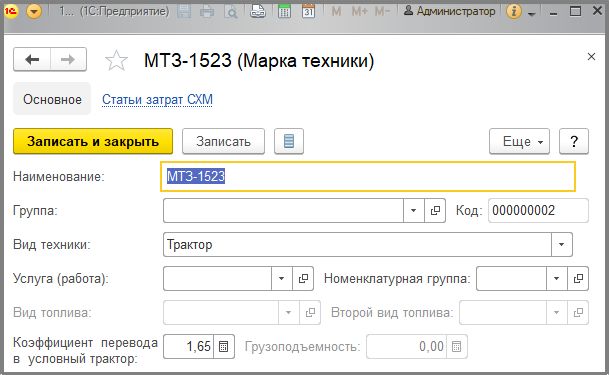The height and width of the screenshot is (375, 609).
Task: Open the Группа field's open-form icon
Action: coord(435,210)
